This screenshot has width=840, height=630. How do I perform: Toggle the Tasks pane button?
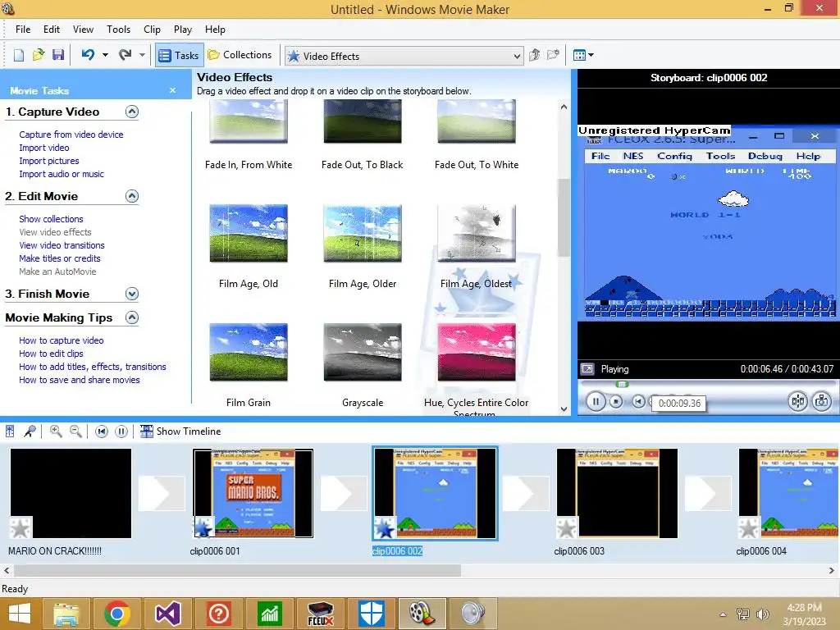(179, 55)
